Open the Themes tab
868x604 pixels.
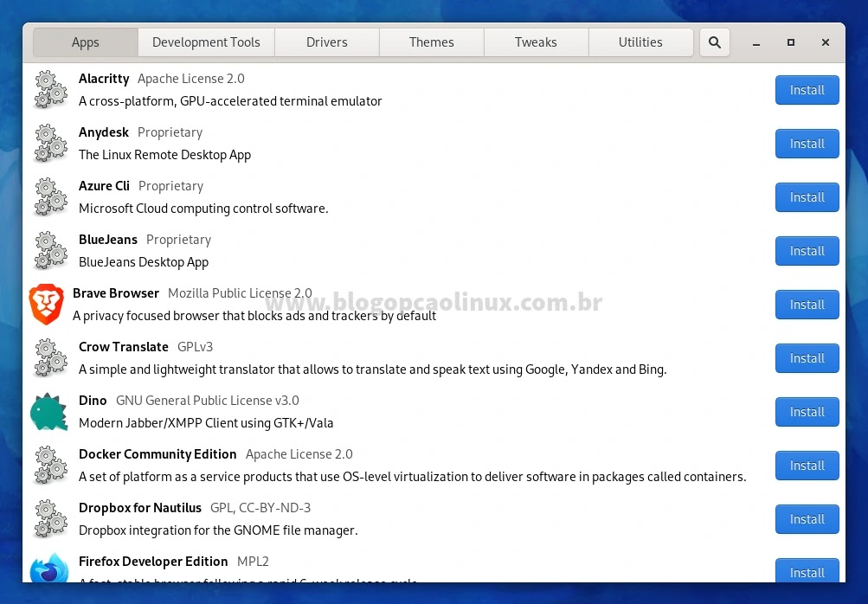431,42
